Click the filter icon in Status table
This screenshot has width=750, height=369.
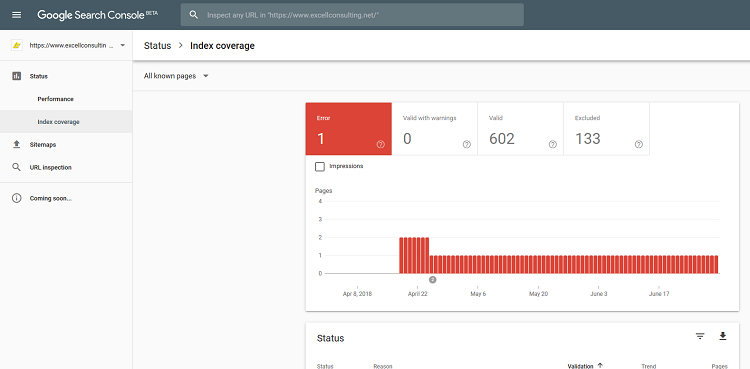coord(700,336)
